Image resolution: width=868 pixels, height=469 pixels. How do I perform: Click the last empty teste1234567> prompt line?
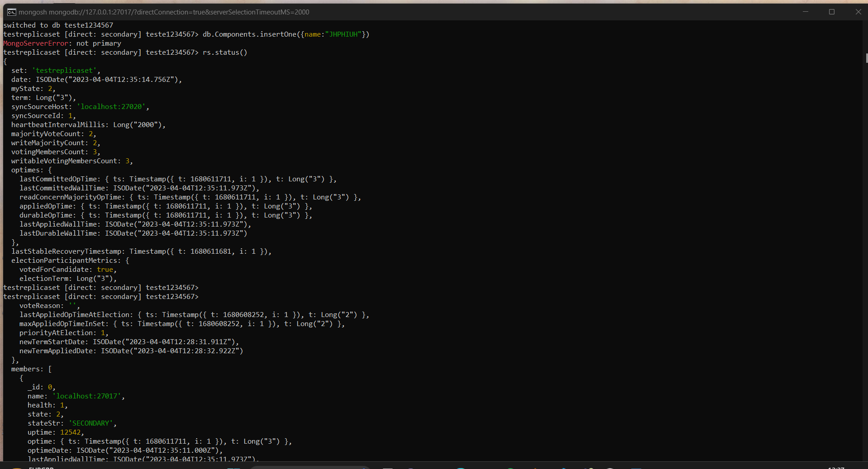point(100,297)
